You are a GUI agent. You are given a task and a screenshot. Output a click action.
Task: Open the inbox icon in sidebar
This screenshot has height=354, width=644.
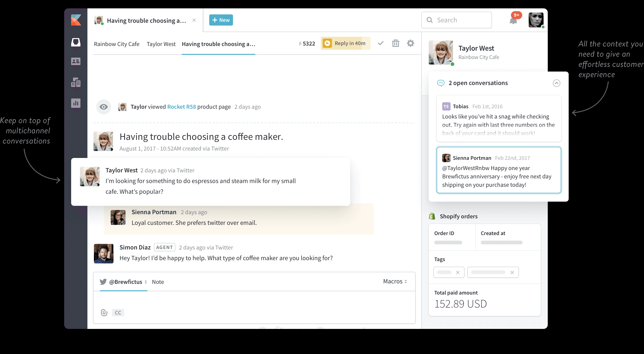(x=76, y=42)
